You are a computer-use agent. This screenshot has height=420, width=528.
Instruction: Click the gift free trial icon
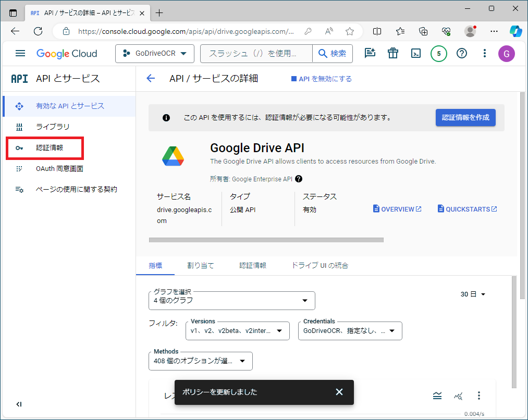(x=393, y=53)
